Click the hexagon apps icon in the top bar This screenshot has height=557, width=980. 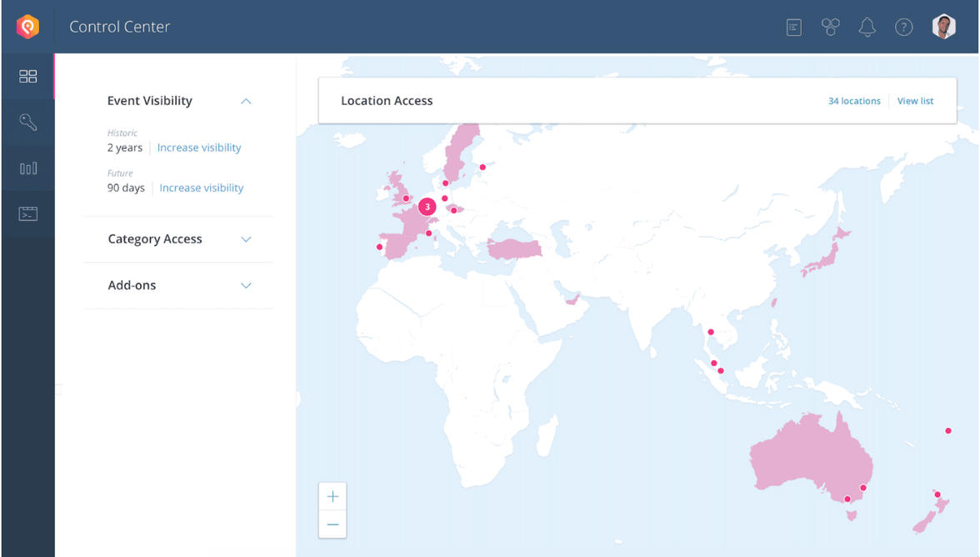point(830,27)
